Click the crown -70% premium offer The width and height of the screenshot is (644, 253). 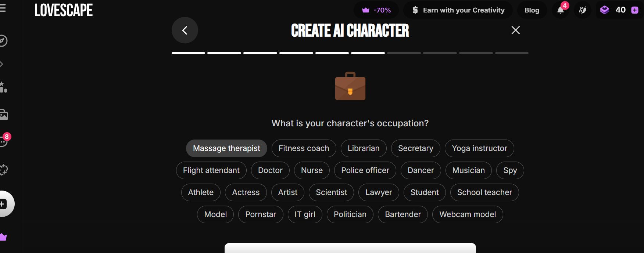377,10
